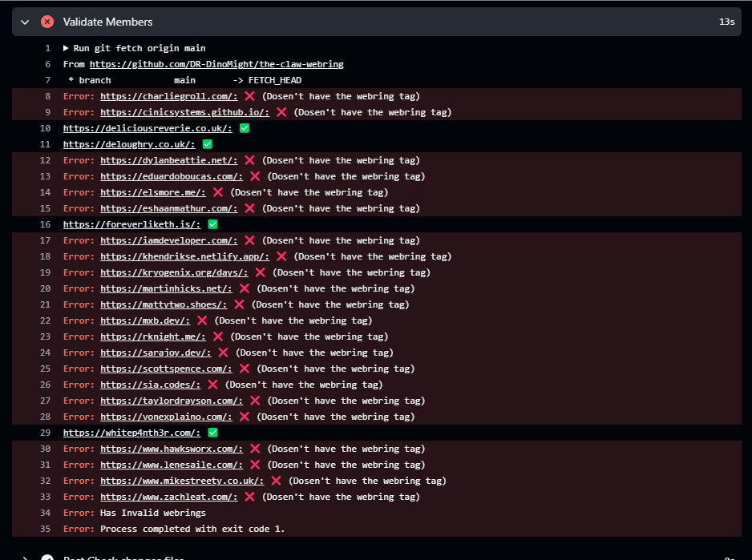Open the whitep4nth3r.com link
This screenshot has height=560, width=752.
click(132, 433)
